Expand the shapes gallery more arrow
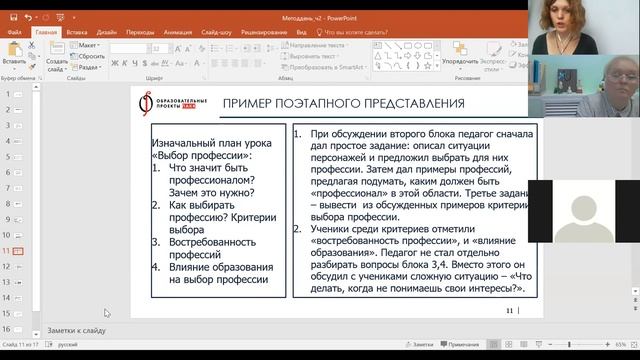The height and width of the screenshot is (360, 640). pyautogui.click(x=437, y=66)
